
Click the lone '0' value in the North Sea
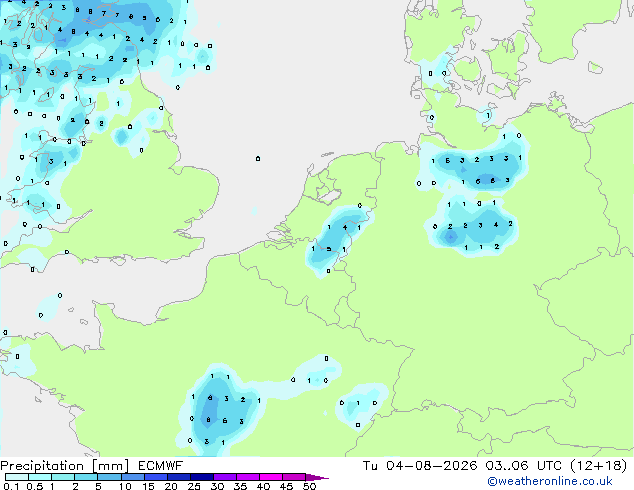click(x=258, y=158)
